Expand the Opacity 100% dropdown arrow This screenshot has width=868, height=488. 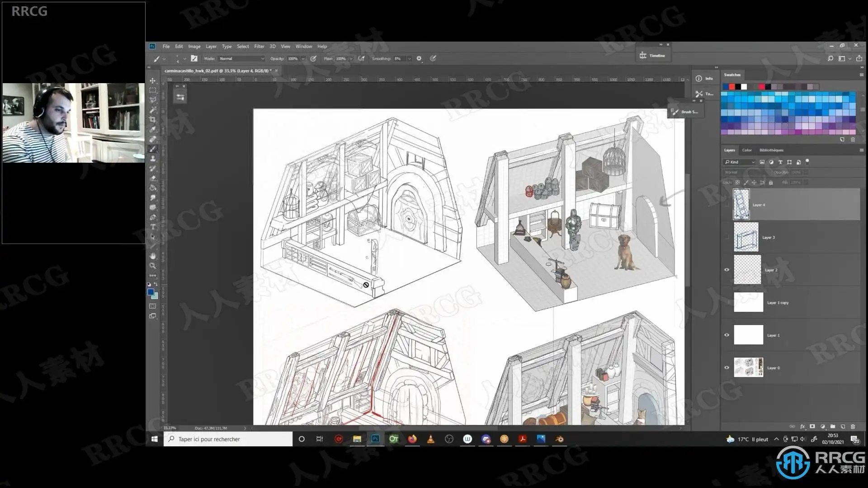click(x=303, y=58)
